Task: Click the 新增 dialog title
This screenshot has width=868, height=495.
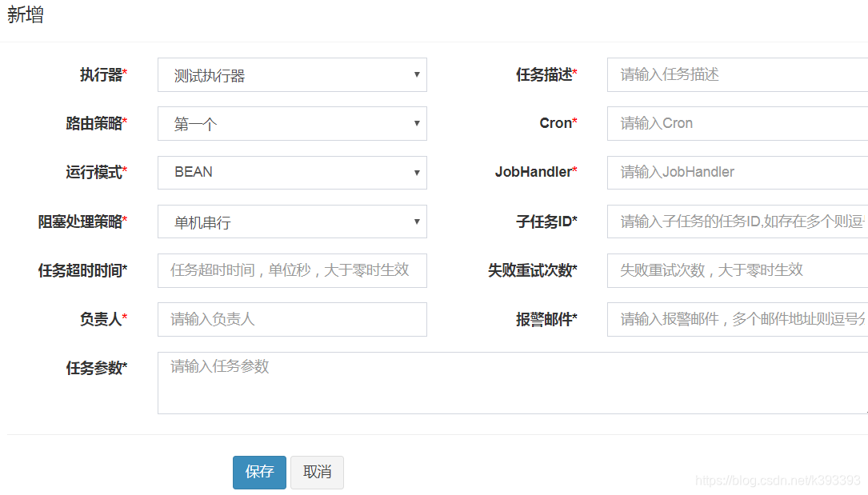Action: pos(26,15)
